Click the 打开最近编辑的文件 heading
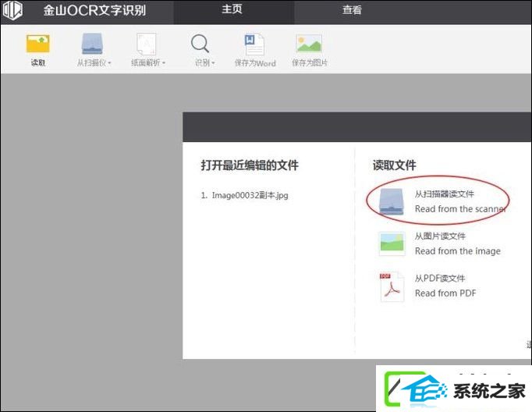This screenshot has width=532, height=412. [250, 165]
